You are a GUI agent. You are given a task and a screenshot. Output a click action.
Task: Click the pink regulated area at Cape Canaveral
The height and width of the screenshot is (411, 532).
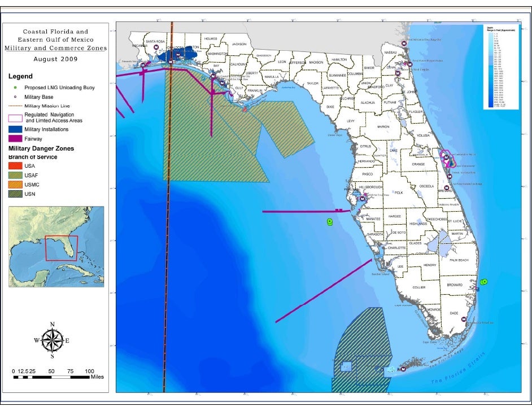click(447, 159)
